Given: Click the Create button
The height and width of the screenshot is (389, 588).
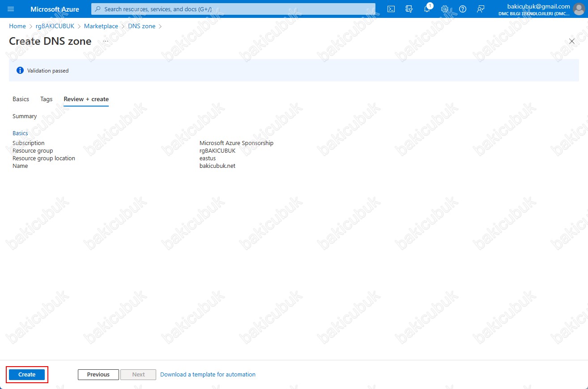Looking at the screenshot, I should [27, 375].
